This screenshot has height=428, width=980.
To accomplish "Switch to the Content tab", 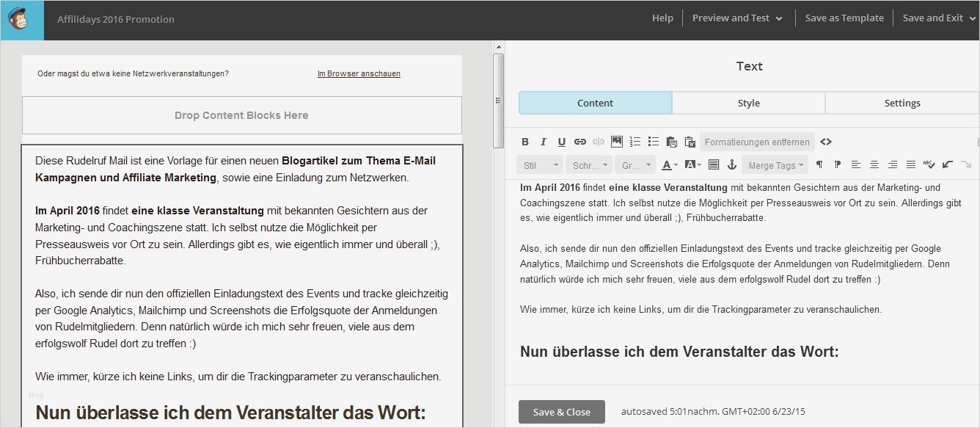I will coord(595,103).
